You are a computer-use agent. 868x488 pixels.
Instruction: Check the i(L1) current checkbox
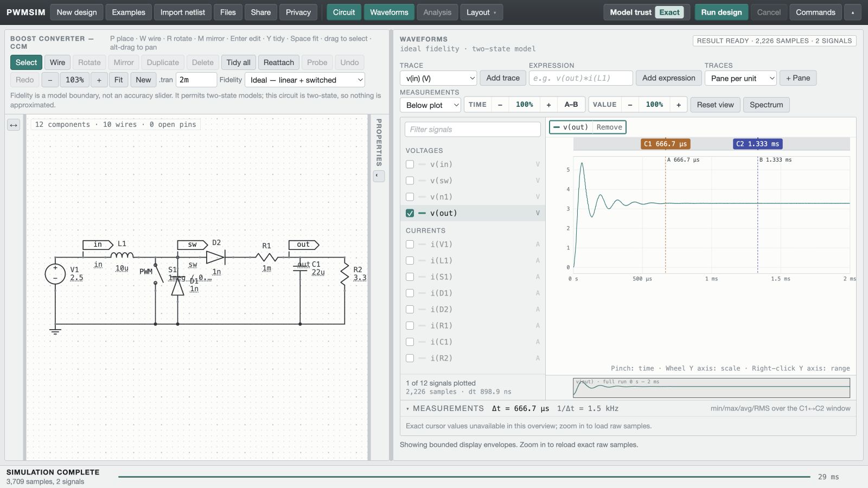tap(410, 261)
